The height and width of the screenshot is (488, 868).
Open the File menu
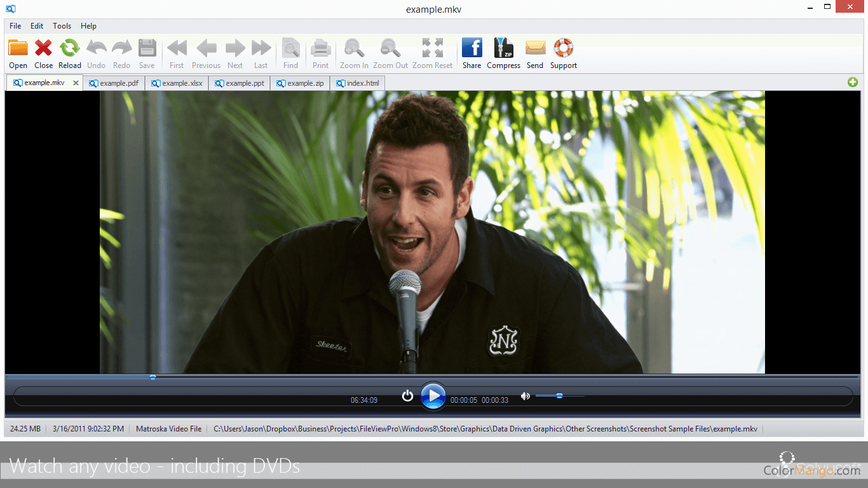click(15, 26)
